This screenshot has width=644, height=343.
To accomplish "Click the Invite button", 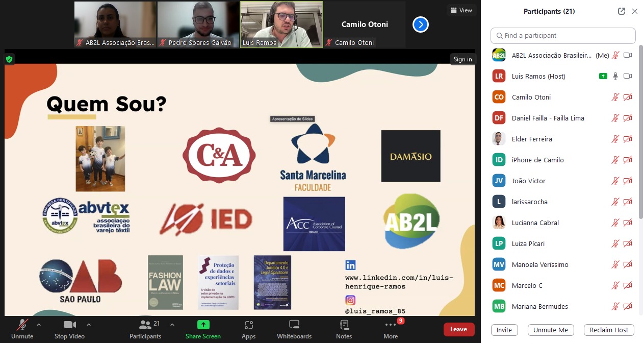I will (x=504, y=330).
